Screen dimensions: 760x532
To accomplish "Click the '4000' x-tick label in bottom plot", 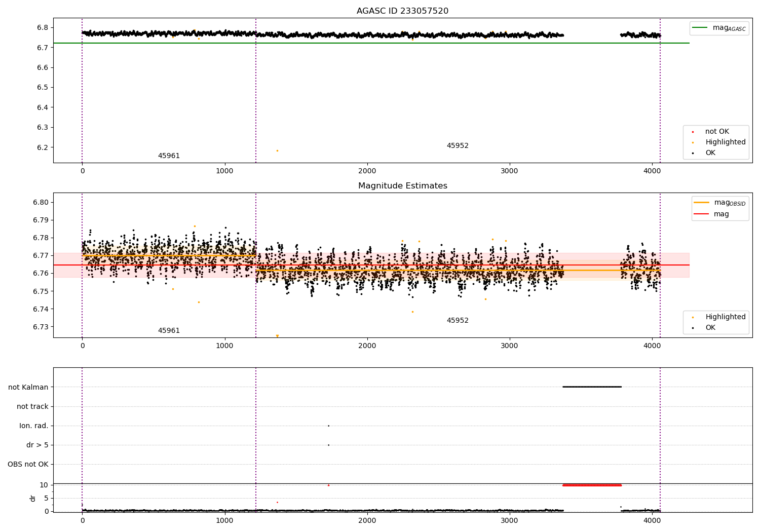I will [x=652, y=520].
